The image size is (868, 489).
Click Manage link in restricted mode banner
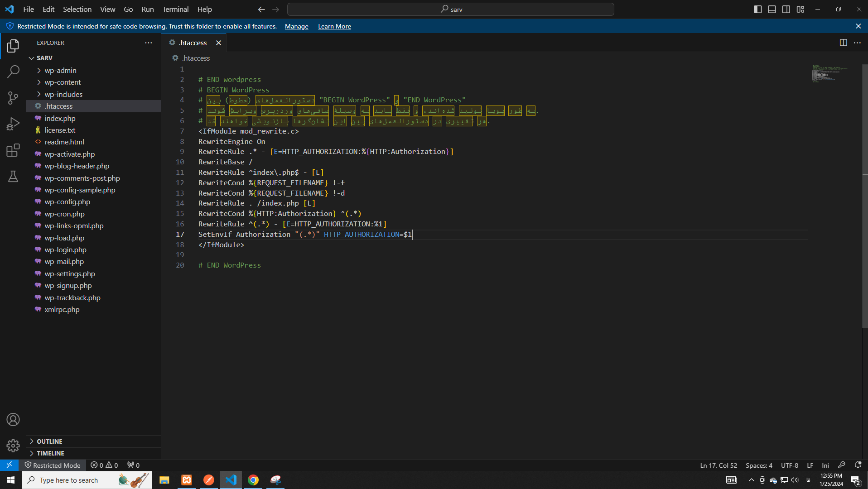(x=296, y=26)
